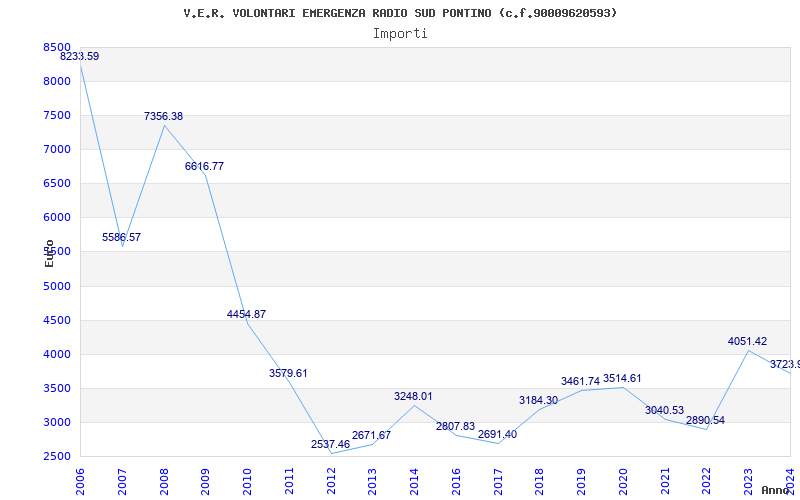The image size is (800, 500).
Task: Click x-axis year 2019
Action: (x=582, y=482)
